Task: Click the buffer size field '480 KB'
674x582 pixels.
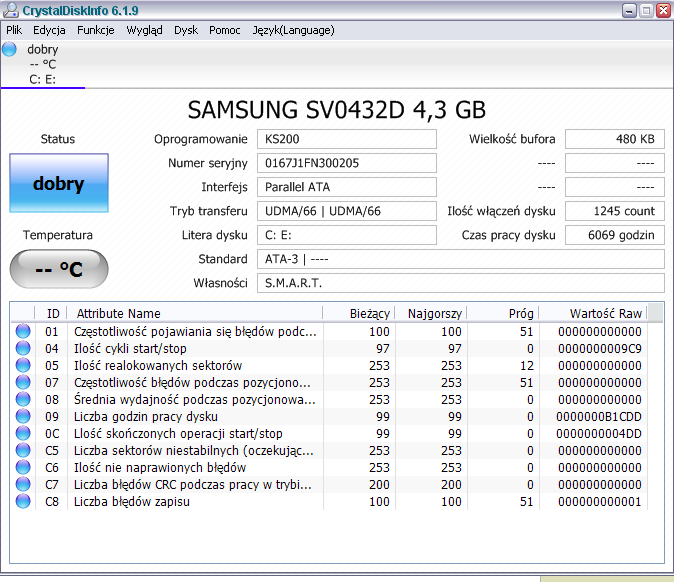Action: (615, 139)
